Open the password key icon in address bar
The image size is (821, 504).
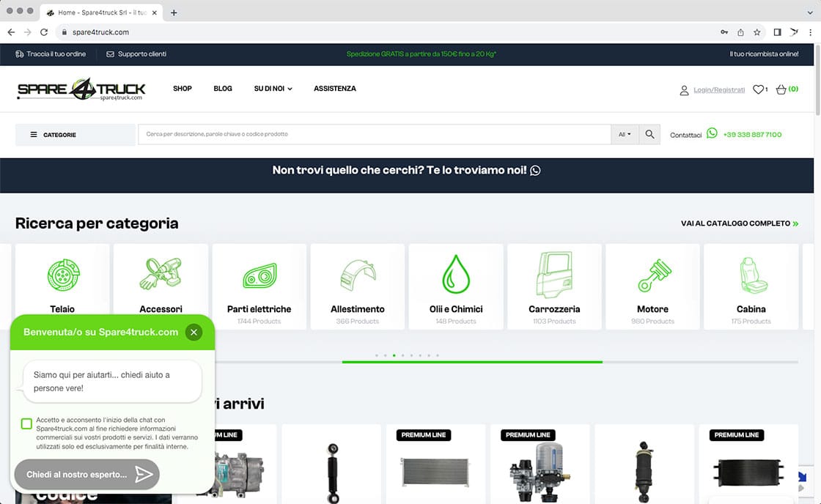point(724,32)
